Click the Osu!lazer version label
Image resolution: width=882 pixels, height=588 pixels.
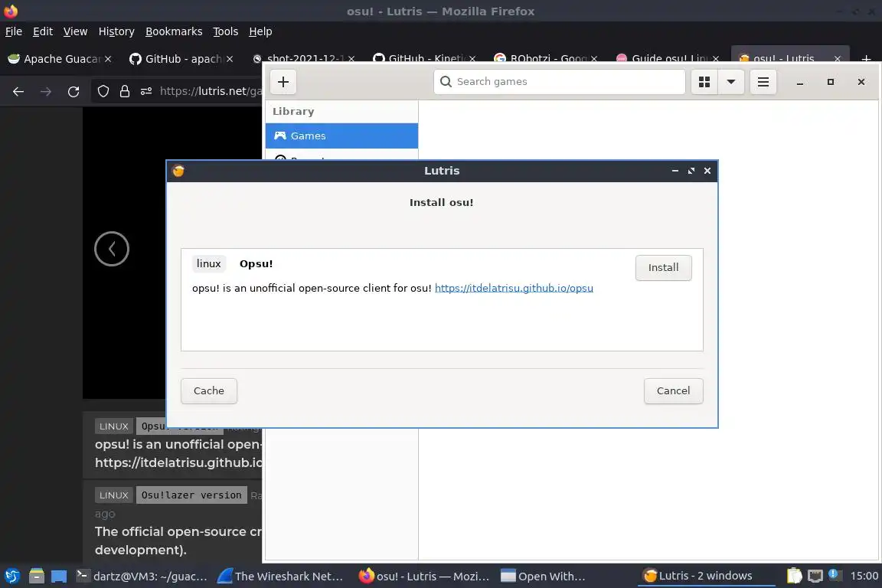(x=191, y=495)
